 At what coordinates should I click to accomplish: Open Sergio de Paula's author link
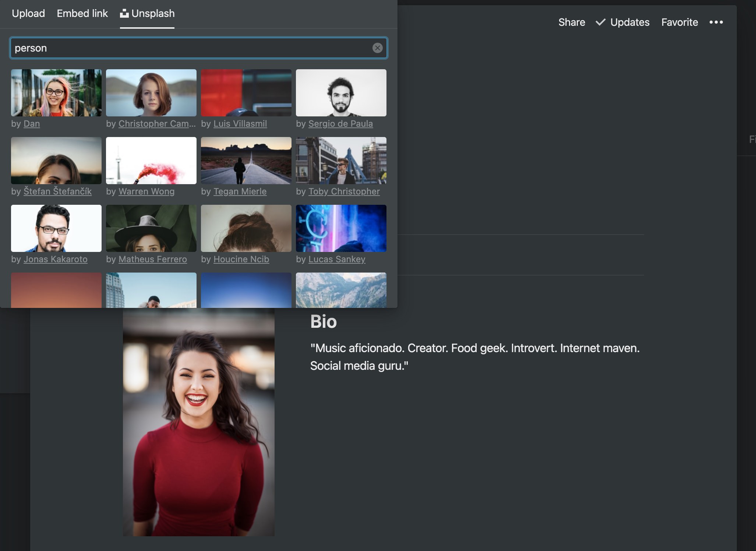[340, 124]
